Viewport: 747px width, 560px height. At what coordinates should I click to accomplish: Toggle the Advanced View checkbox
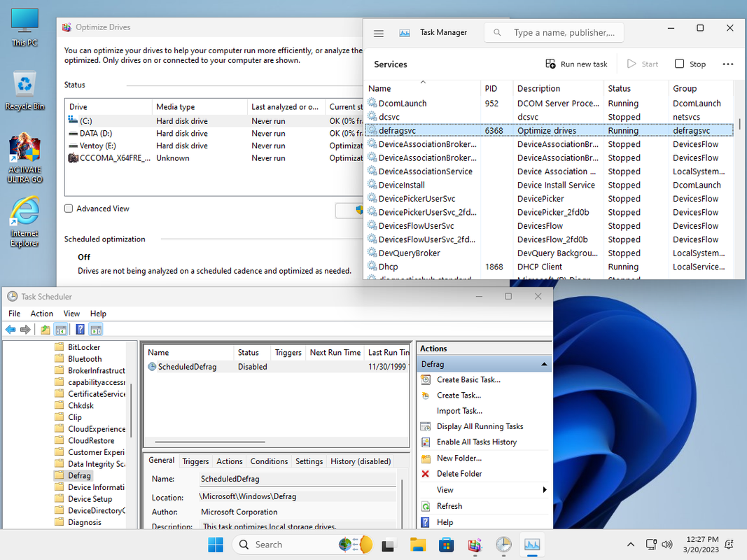pyautogui.click(x=69, y=209)
